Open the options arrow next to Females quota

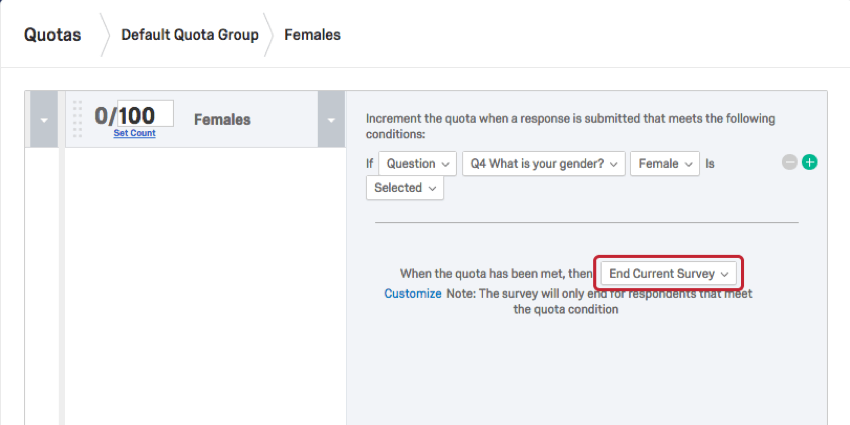coord(331,120)
